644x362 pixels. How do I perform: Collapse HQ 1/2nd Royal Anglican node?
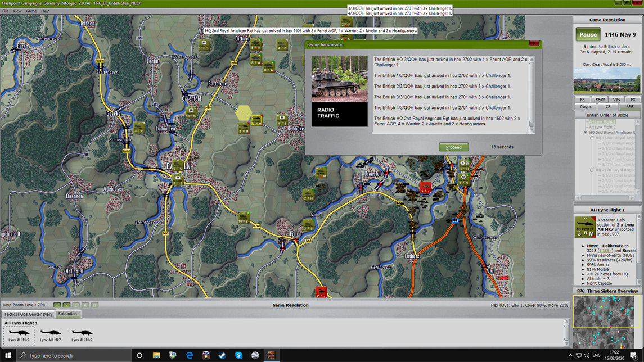(x=592, y=138)
